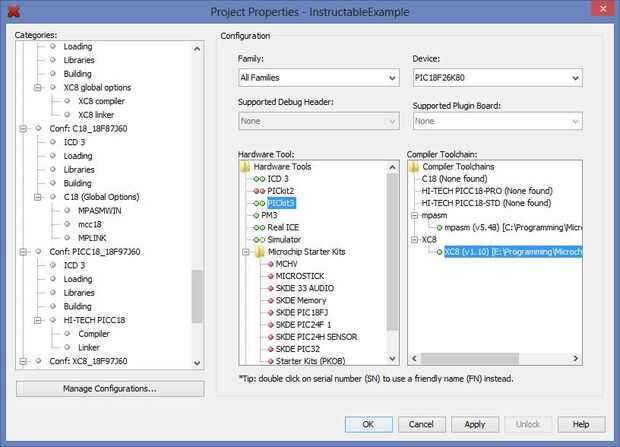The width and height of the screenshot is (620, 447).
Task: Collapse Conf: PICC18_18F97J60 node
Action: pyautogui.click(x=23, y=252)
